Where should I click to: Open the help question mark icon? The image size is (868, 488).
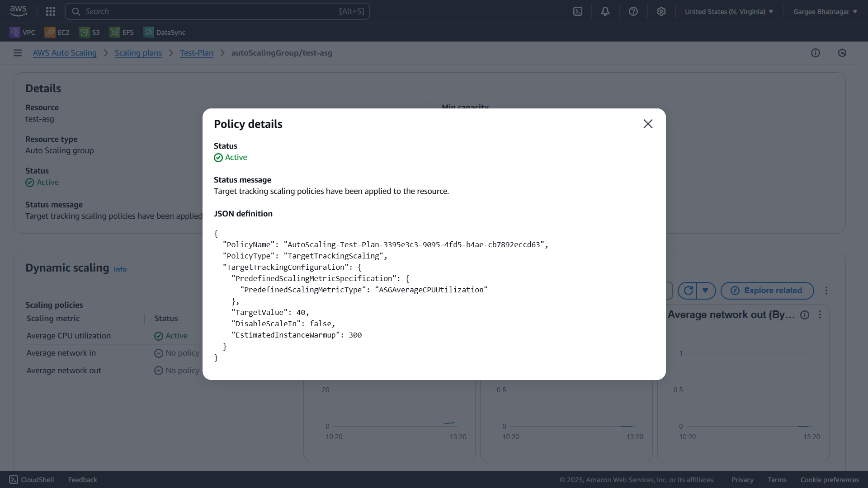[x=633, y=11]
